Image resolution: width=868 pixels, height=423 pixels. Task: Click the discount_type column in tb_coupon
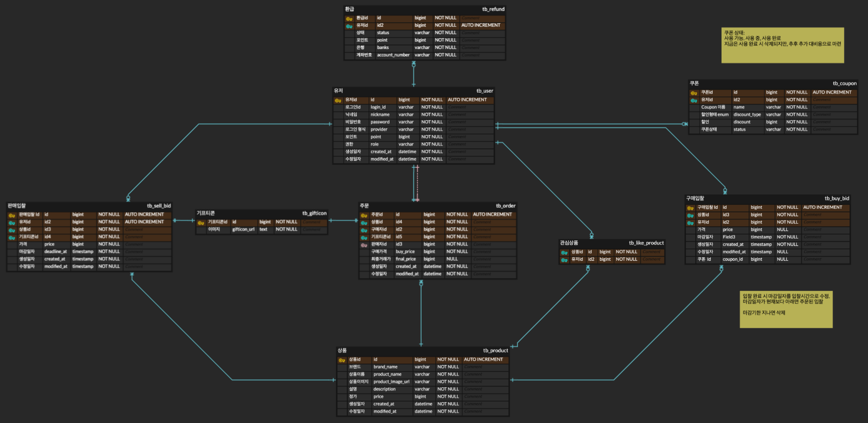click(x=747, y=115)
